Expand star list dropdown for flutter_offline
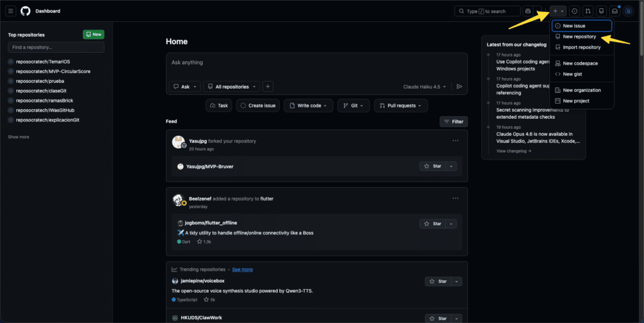Image resolution: width=644 pixels, height=323 pixels. pos(451,224)
